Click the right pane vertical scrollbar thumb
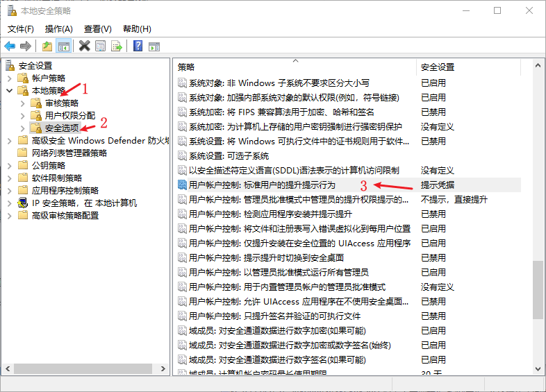 [x=538, y=290]
